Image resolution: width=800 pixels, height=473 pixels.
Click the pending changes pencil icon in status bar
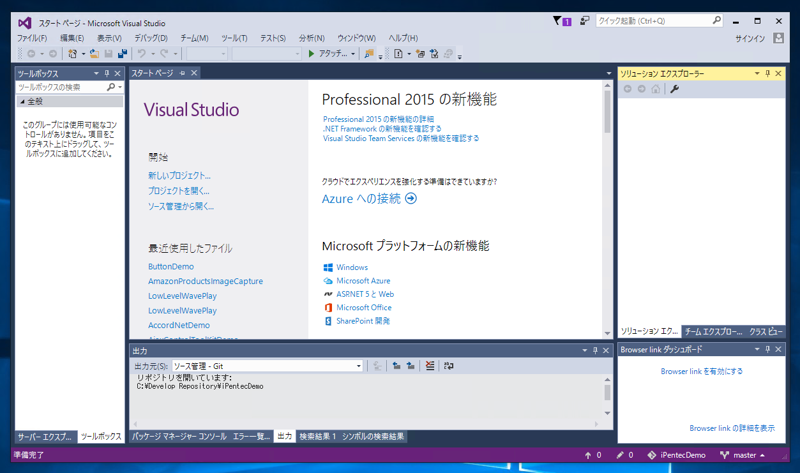click(x=620, y=455)
